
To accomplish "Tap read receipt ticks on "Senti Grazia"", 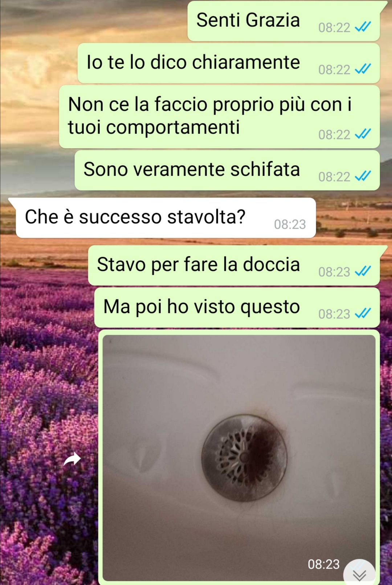I will pos(363,27).
